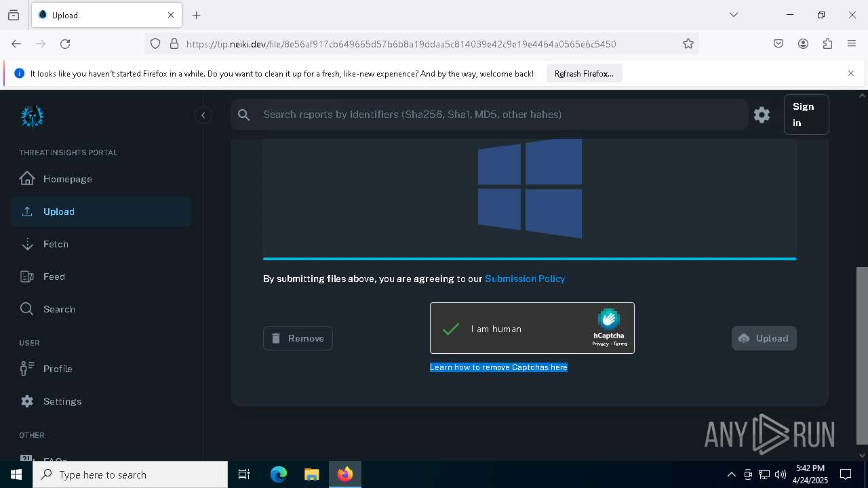Close the Upload browser tab
Image resolution: width=868 pixels, height=488 pixels.
pos(171,15)
